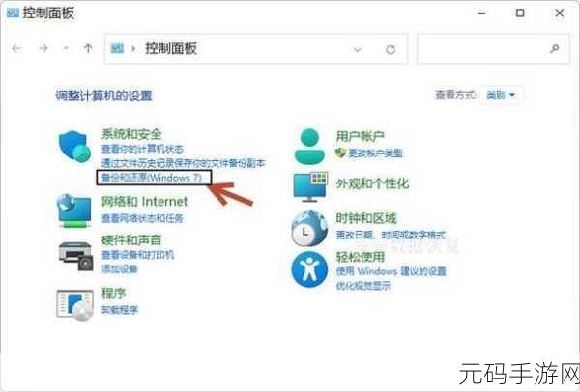The width and height of the screenshot is (580, 392).
Task: Open the 查看方式 类别 dropdown
Action: point(501,96)
